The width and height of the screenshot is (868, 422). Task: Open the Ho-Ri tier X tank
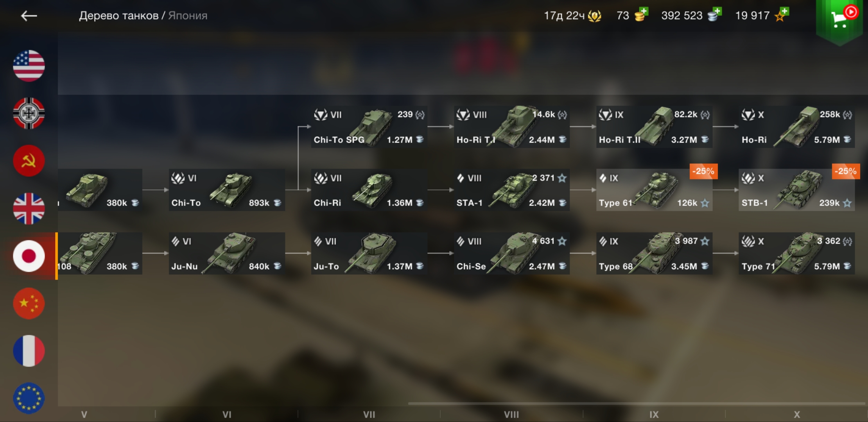(x=796, y=127)
